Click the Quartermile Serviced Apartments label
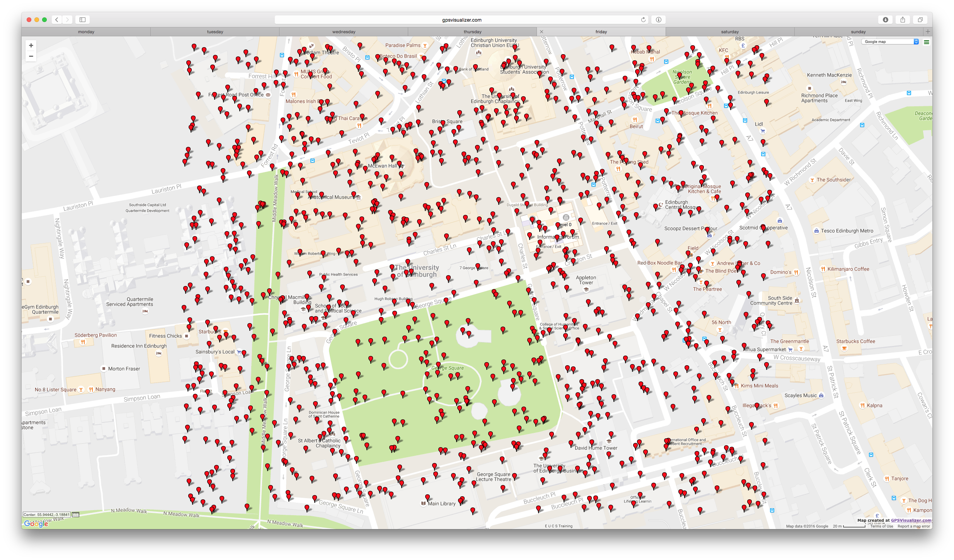The image size is (954, 560). click(x=129, y=302)
